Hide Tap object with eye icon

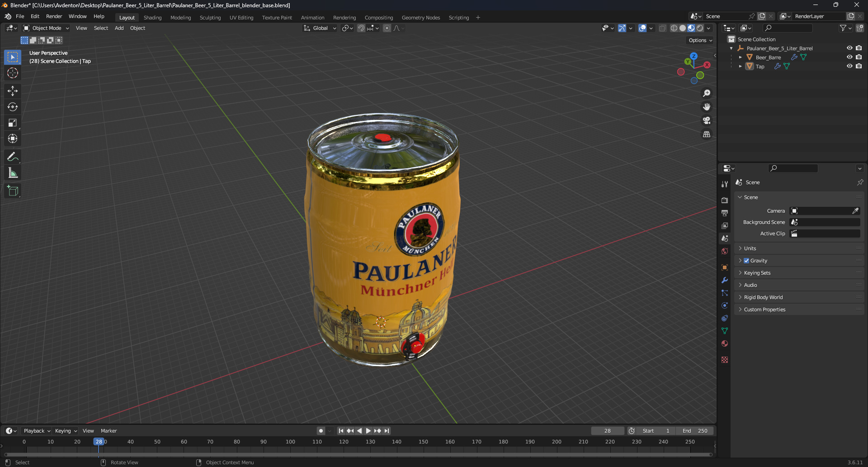point(849,66)
